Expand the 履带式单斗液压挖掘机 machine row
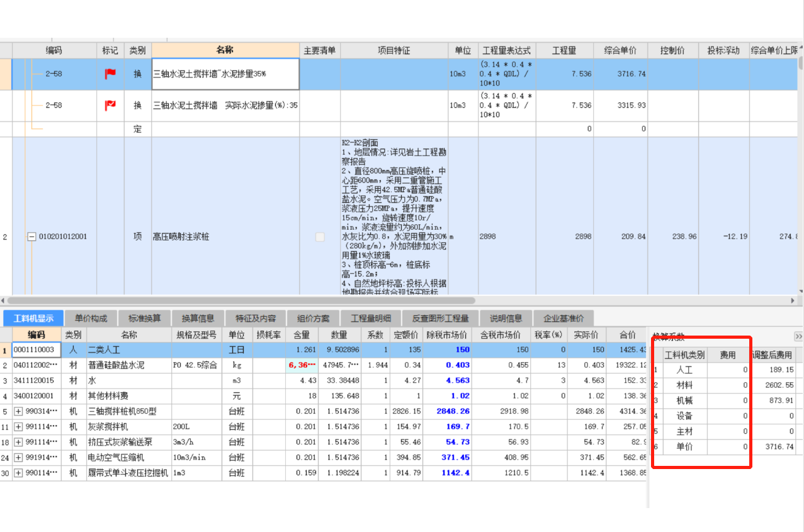 18,473
